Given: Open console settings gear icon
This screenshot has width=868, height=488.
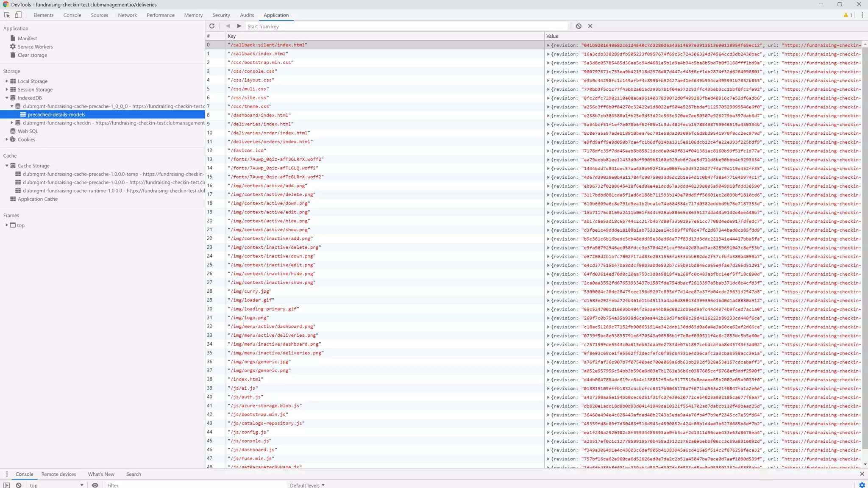Looking at the screenshot, I should 862,485.
